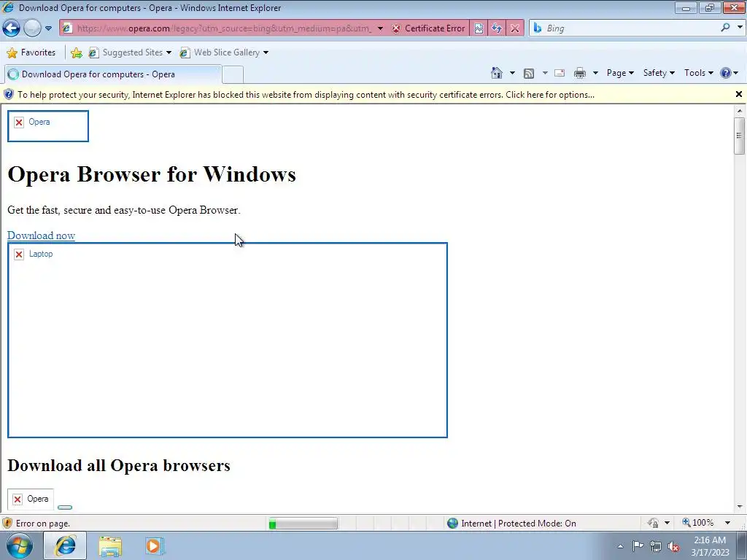Click the bottom broken Opera image
Screen dimensions: 747x560
click(x=31, y=499)
